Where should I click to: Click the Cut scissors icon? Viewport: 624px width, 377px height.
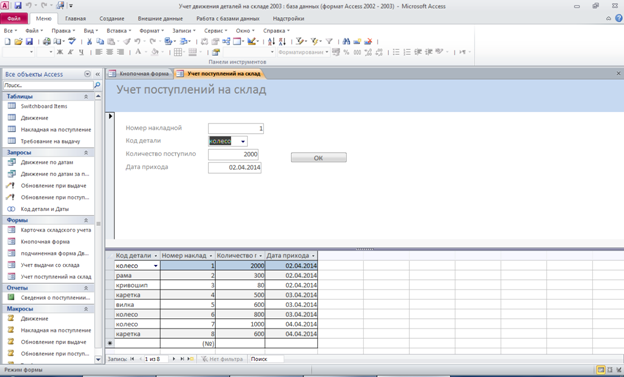click(89, 41)
